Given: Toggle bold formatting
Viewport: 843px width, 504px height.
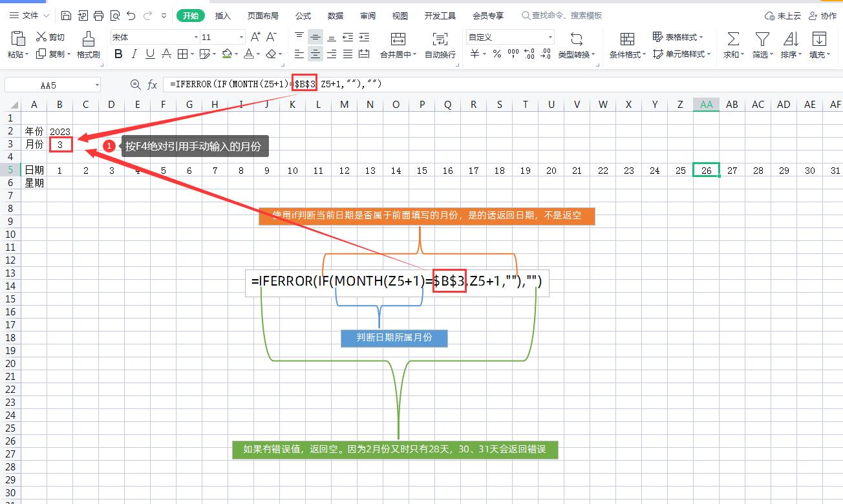Looking at the screenshot, I should coord(118,54).
